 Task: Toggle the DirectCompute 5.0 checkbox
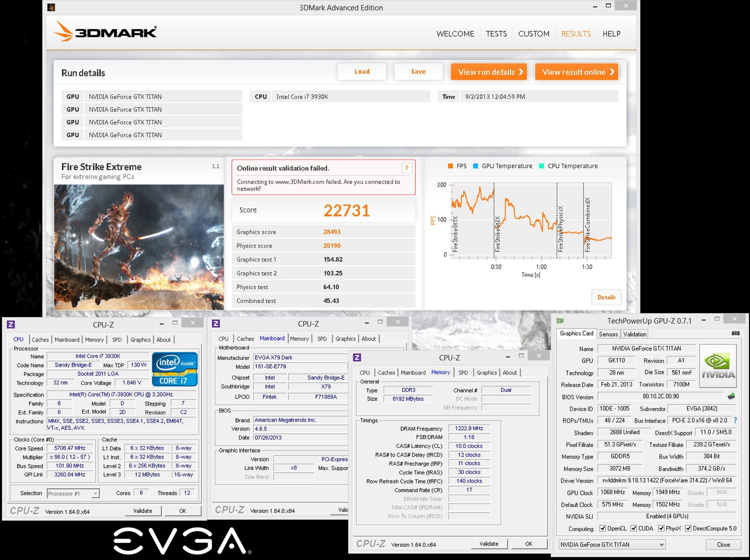[x=688, y=528]
